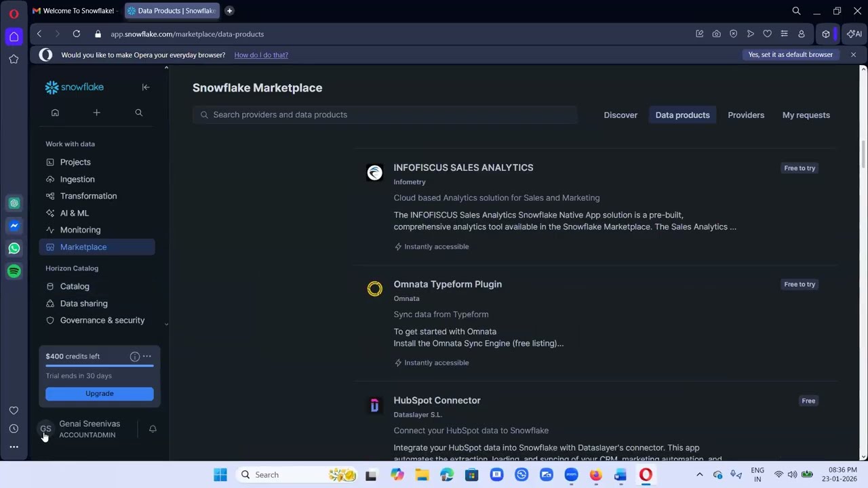
Task: Open AI & ML in the sidebar
Action: (x=97, y=213)
